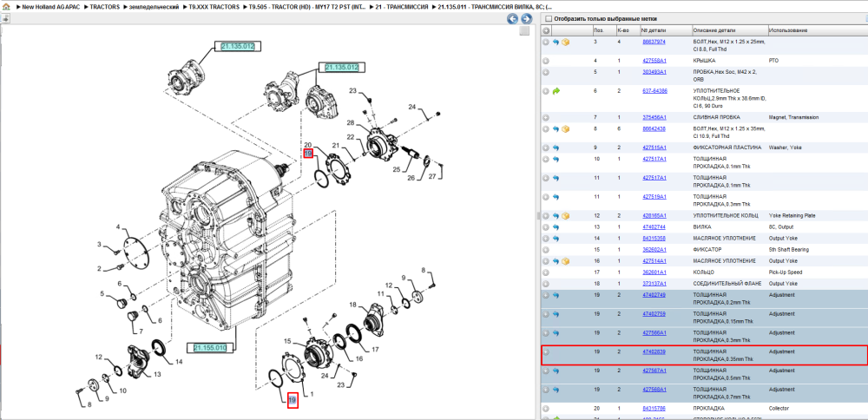Add ПРОБКА part 303493A1 with plus icon
Screen dimensions: 868x420
[546, 72]
